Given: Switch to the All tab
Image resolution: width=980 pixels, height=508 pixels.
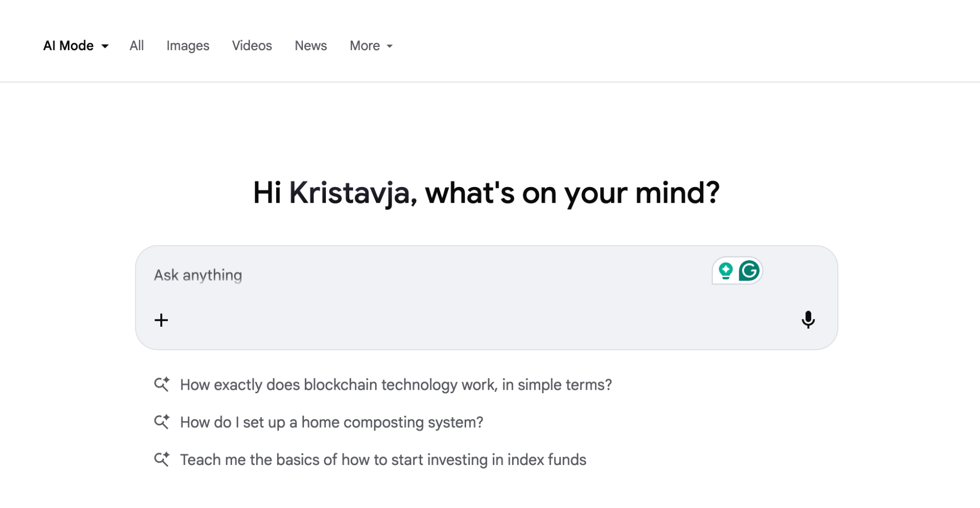Looking at the screenshot, I should click(136, 46).
